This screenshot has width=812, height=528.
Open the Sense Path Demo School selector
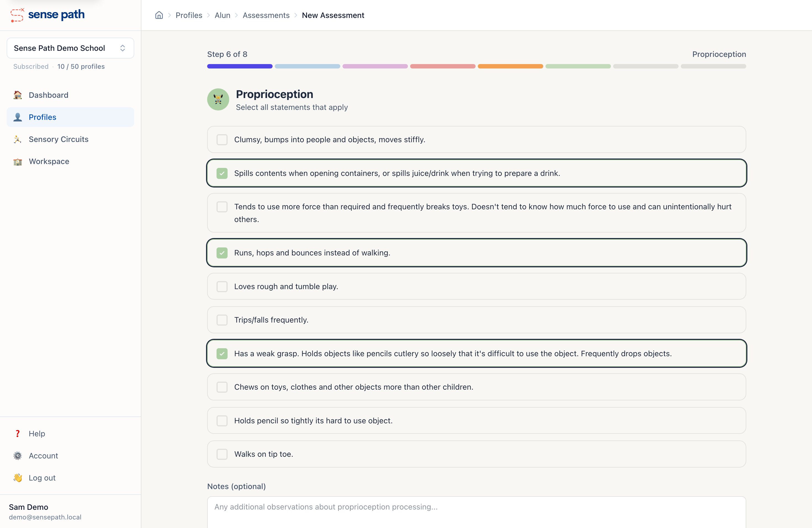(70, 48)
